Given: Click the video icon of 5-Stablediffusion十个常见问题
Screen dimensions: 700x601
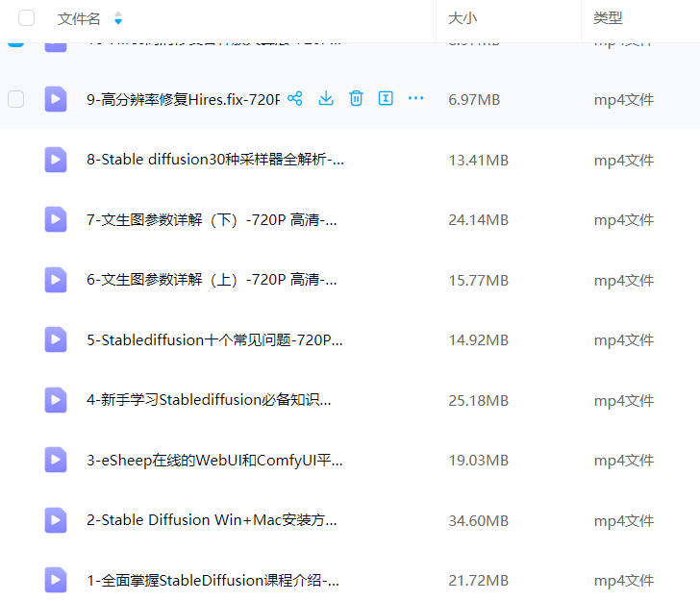Looking at the screenshot, I should (56, 339).
